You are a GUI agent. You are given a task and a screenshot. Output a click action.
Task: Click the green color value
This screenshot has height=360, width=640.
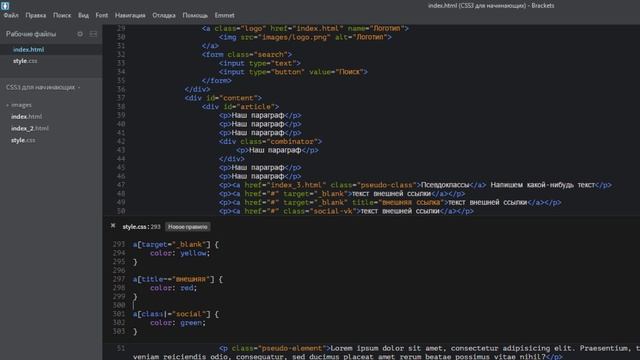(191, 323)
